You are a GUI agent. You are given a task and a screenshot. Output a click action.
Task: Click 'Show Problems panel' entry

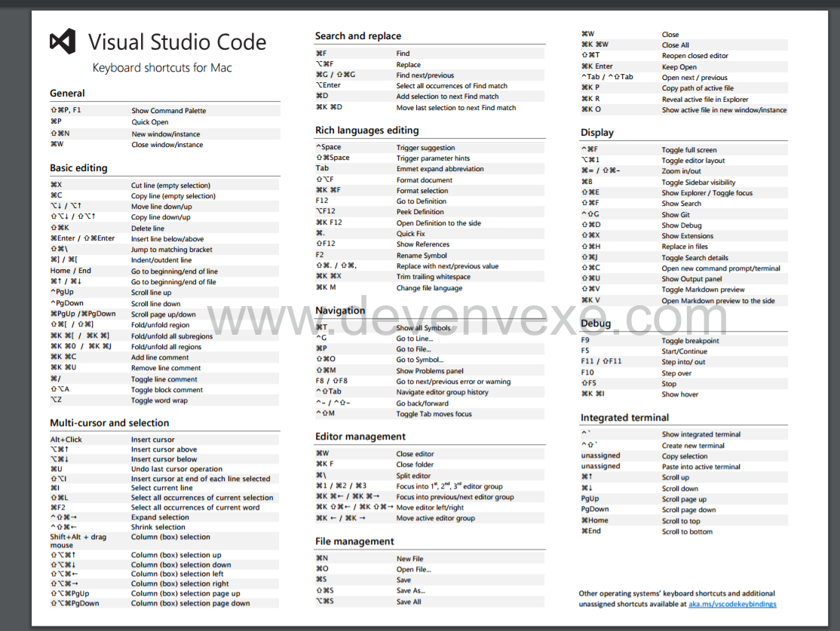pyautogui.click(x=430, y=371)
